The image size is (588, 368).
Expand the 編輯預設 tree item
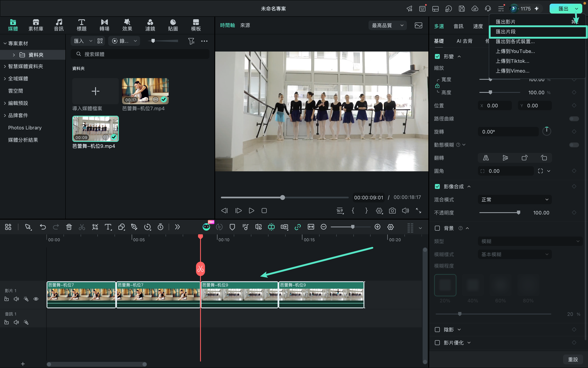pyautogui.click(x=5, y=103)
